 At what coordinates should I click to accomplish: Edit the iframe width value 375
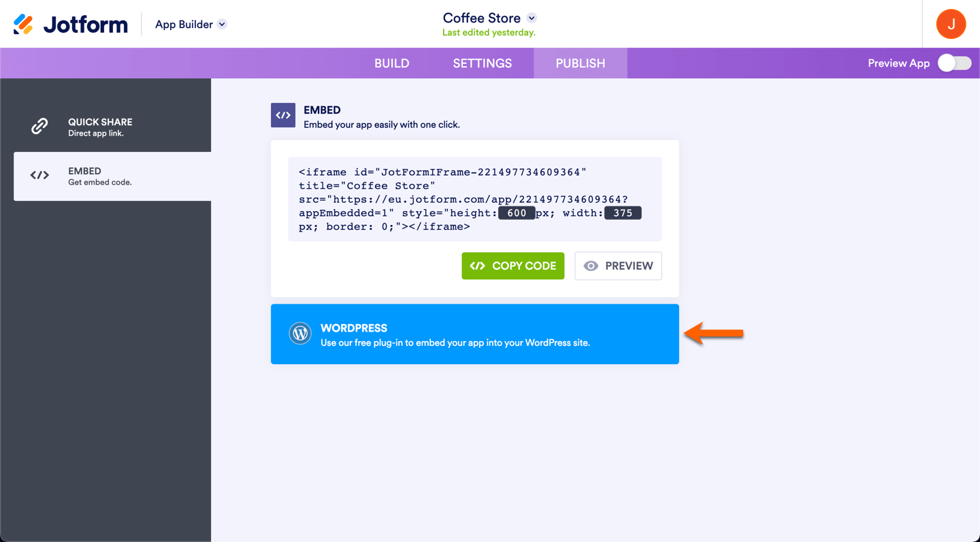(623, 213)
